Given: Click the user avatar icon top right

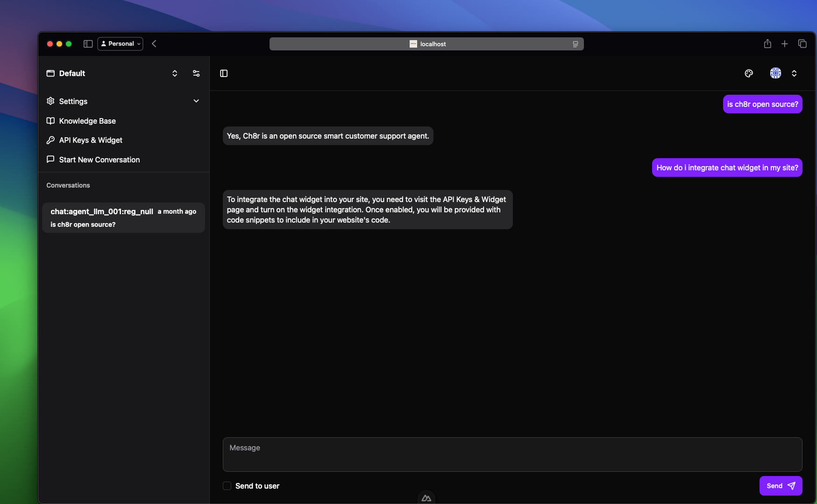Looking at the screenshot, I should [x=775, y=73].
